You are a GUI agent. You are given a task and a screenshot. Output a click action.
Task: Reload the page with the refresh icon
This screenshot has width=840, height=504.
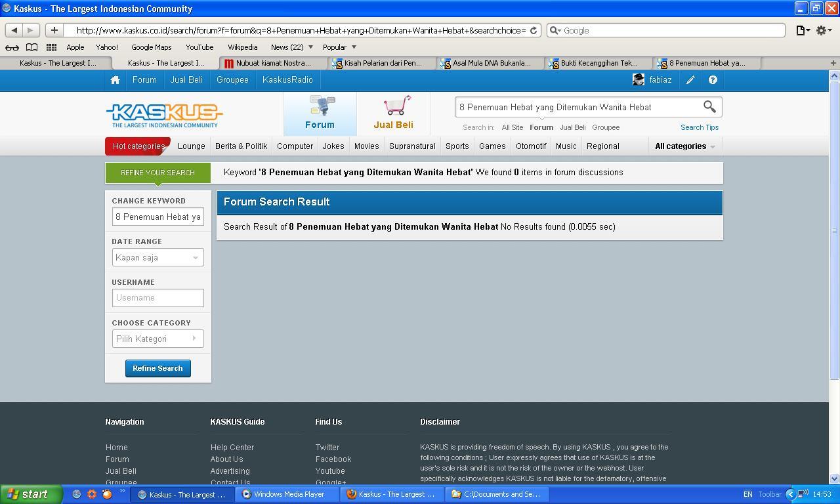[x=534, y=30]
